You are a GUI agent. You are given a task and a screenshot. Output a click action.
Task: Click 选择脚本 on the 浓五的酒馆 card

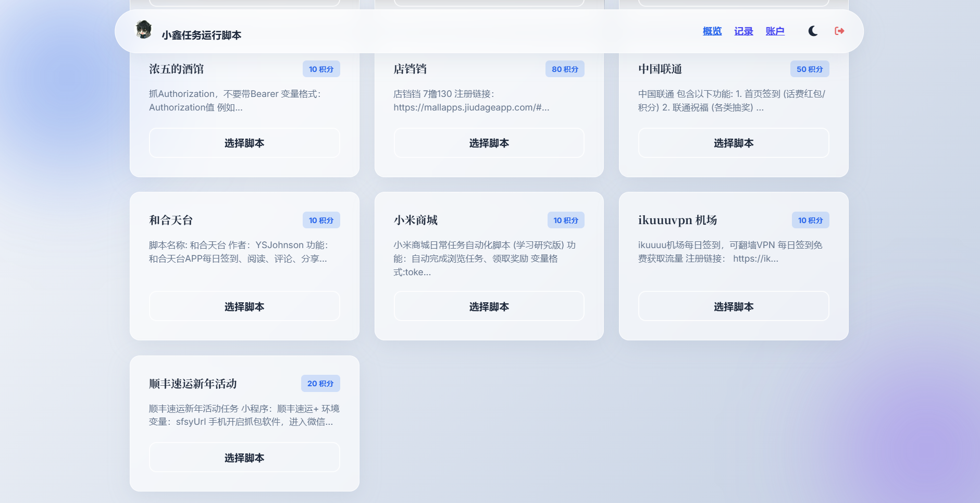244,143
